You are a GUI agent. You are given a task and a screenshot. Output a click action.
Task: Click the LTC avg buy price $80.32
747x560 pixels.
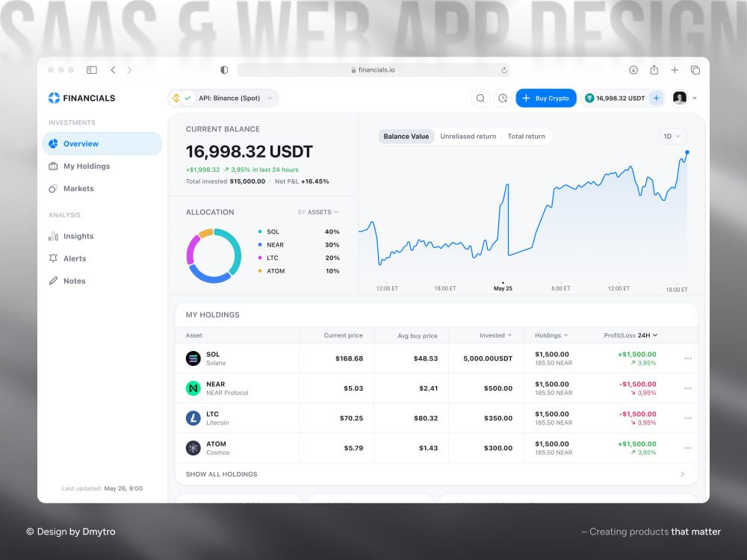click(426, 418)
